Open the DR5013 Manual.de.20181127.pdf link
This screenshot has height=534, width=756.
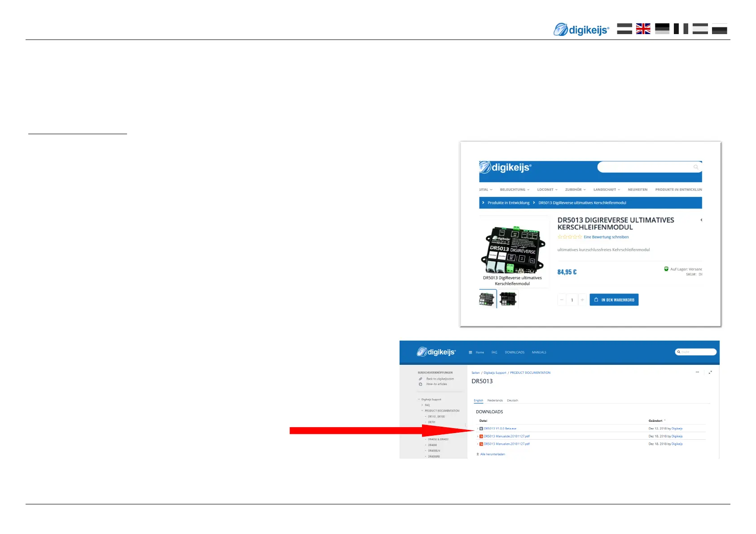(507, 436)
